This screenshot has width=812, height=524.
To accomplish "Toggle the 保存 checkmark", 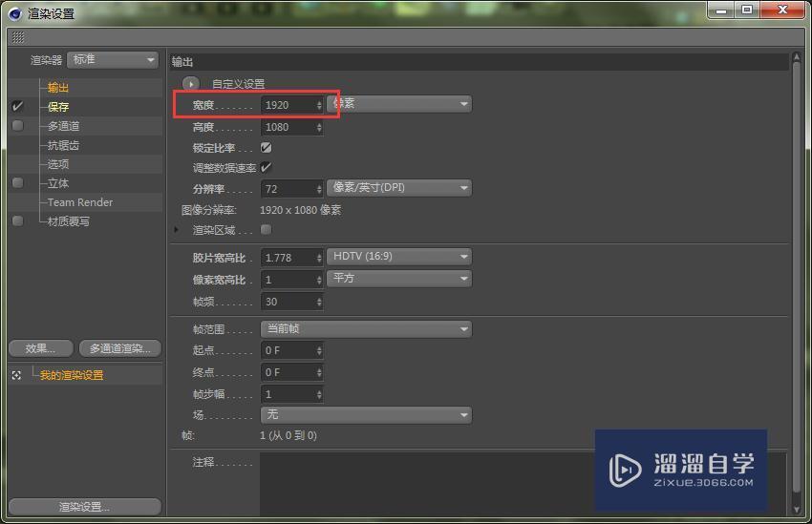I will 17,107.
